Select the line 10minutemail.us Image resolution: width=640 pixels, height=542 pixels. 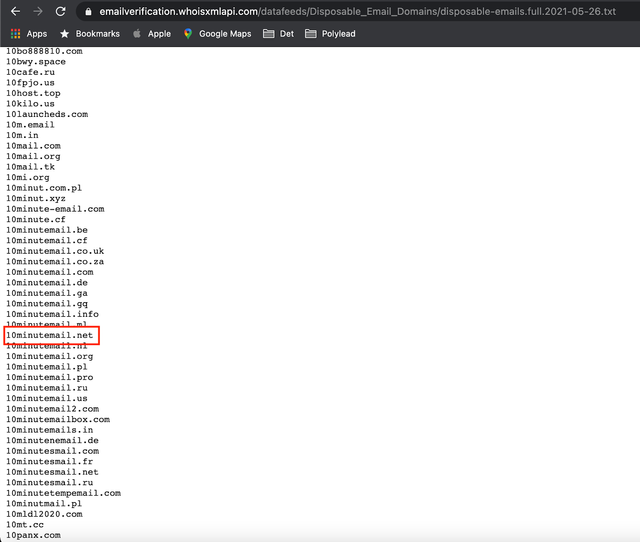(x=47, y=398)
